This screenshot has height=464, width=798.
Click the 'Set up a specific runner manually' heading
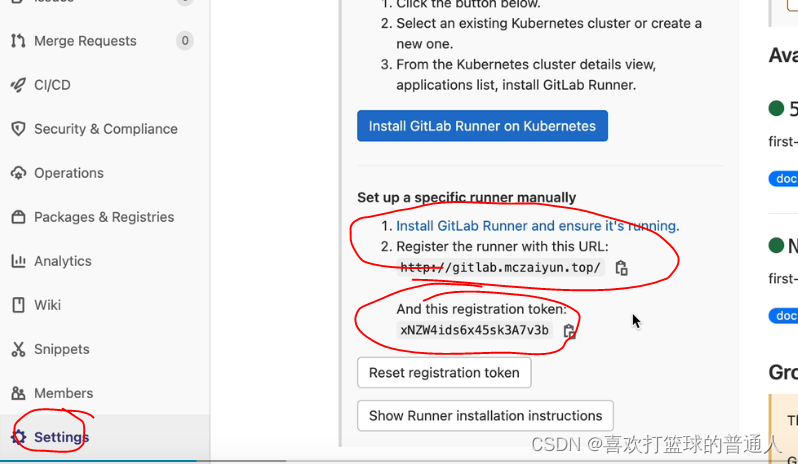467,197
